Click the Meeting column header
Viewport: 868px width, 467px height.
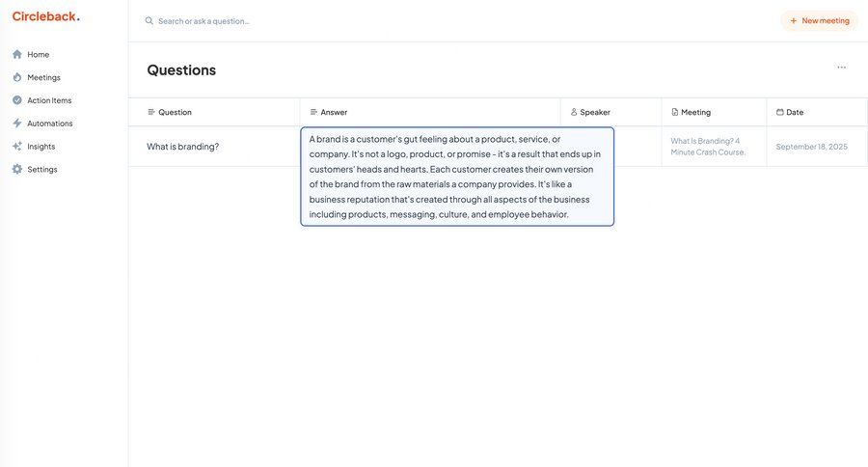pyautogui.click(x=695, y=112)
